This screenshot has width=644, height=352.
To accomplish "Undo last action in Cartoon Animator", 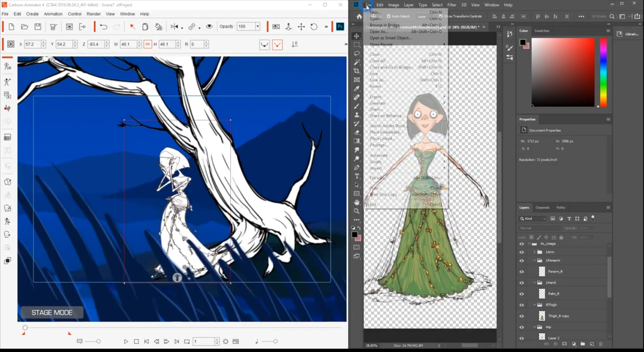I will pos(103,27).
